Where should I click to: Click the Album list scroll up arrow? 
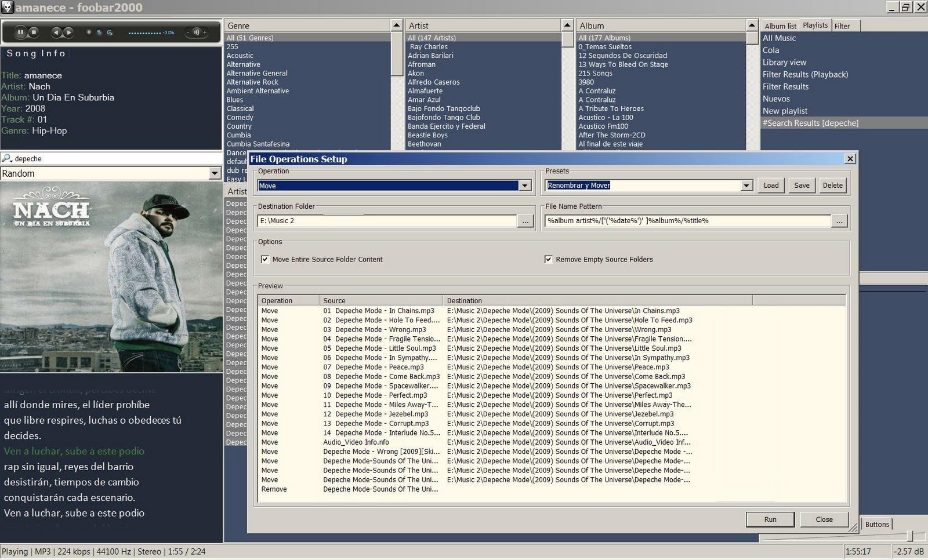(752, 26)
